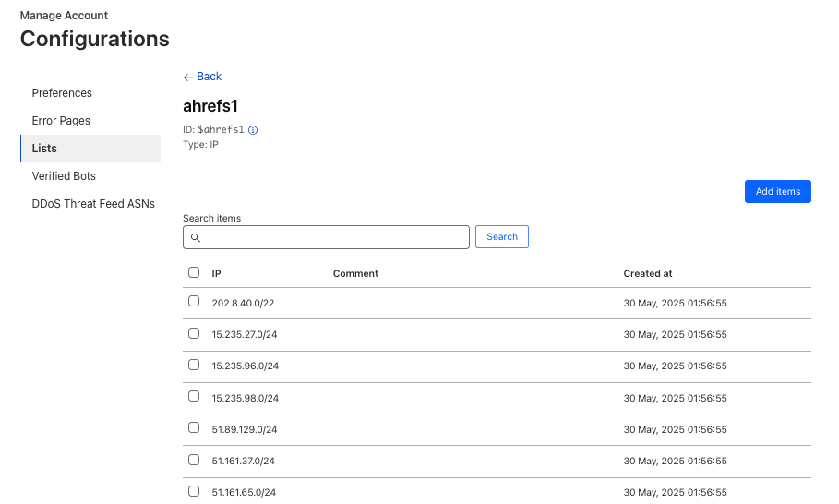Click the Add items button
The width and height of the screenshot is (839, 504).
tap(777, 192)
